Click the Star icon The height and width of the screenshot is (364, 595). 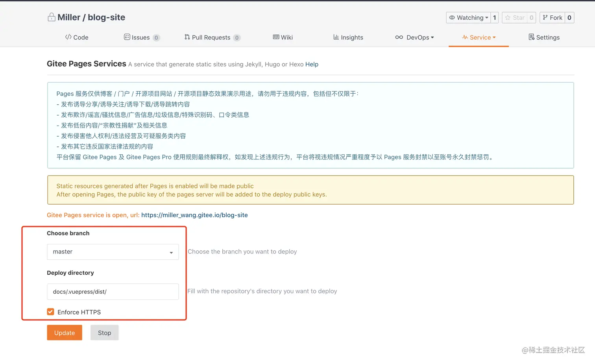508,18
